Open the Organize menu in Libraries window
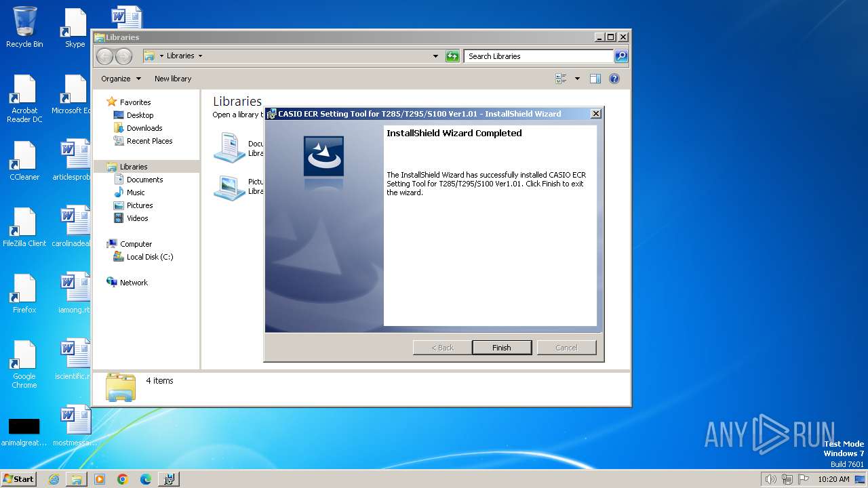 pos(121,79)
